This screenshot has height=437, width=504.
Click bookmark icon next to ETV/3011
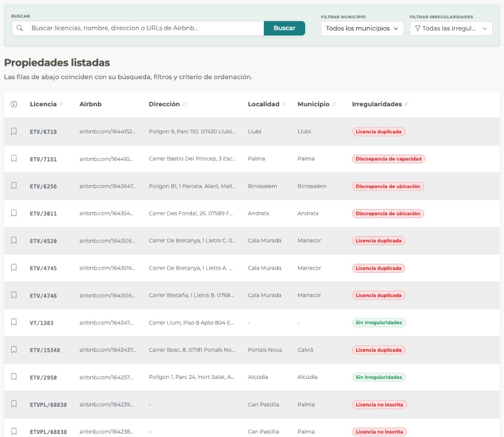[x=14, y=213]
